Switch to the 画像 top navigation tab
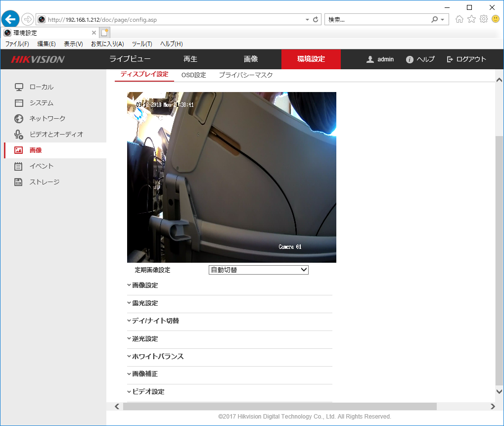Viewport: 504px width, 426px height. tap(251, 59)
